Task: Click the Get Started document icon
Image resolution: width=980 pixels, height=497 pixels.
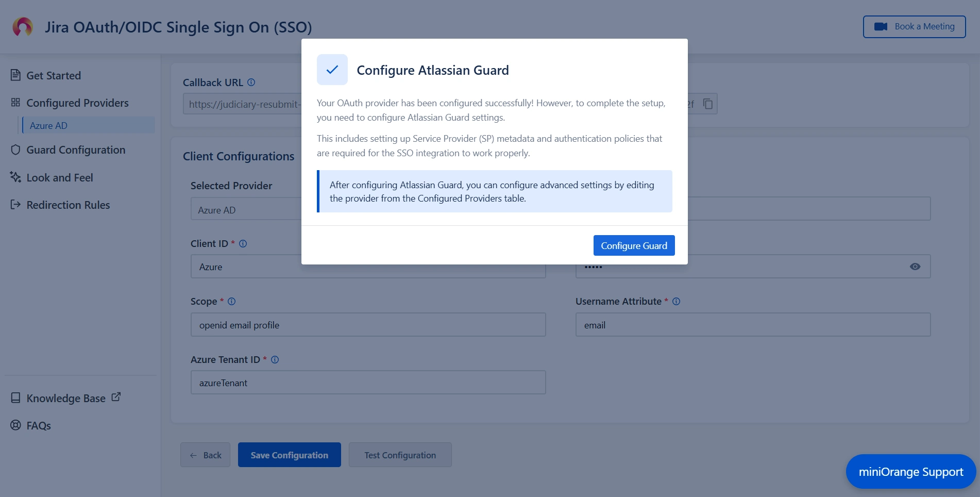Action: [x=15, y=75]
